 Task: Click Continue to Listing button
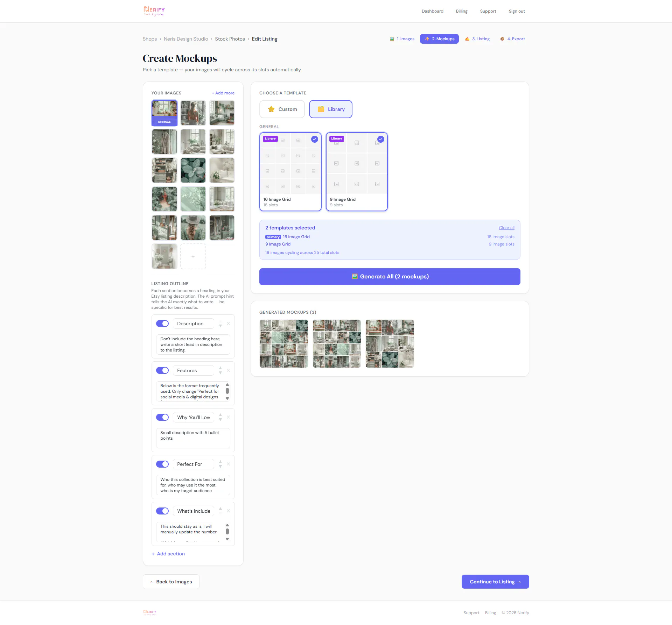[495, 582]
